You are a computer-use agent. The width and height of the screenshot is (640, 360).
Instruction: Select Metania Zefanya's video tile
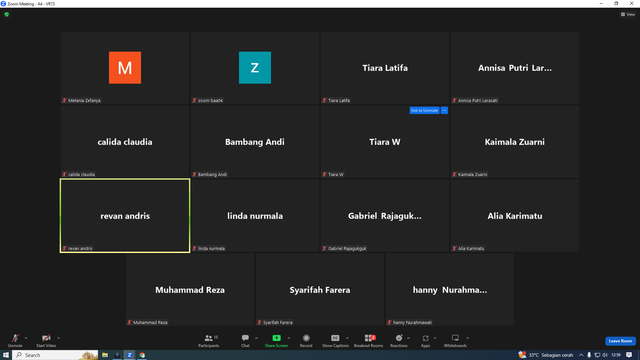tap(125, 68)
